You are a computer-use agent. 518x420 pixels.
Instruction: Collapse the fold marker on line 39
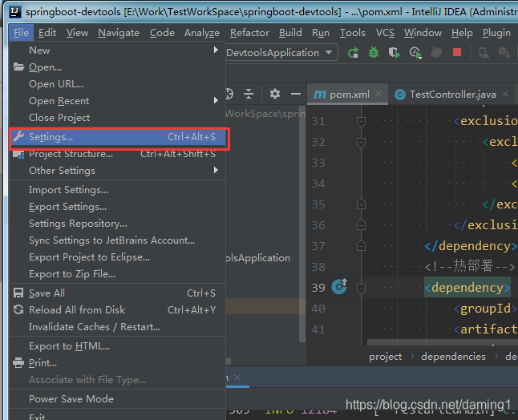[361, 288]
